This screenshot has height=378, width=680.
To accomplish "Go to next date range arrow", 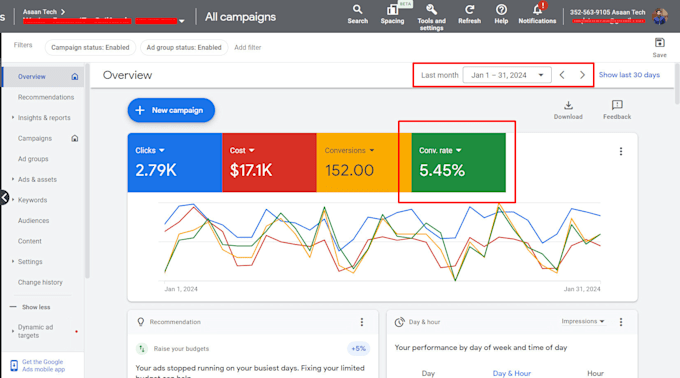I will pos(582,75).
